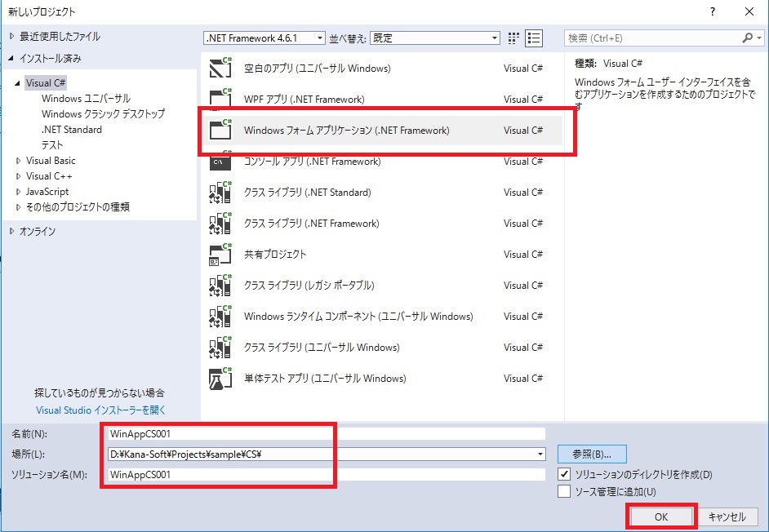Click the shared project (共有プロジェクト) icon

pyautogui.click(x=220, y=254)
